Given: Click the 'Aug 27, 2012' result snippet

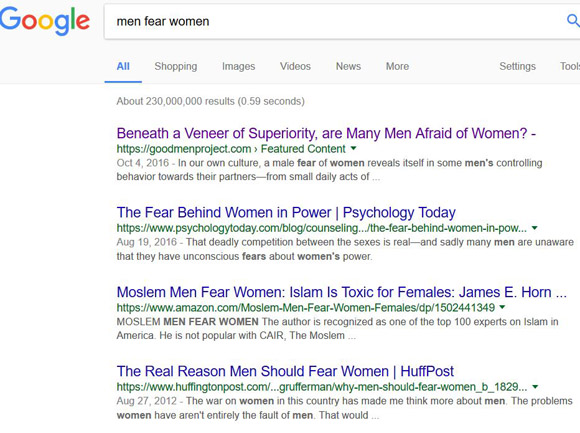Looking at the screenshot, I should (344, 408).
